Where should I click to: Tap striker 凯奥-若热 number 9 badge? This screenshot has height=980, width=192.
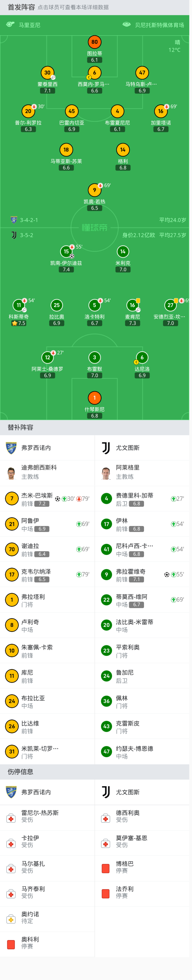pos(94,190)
